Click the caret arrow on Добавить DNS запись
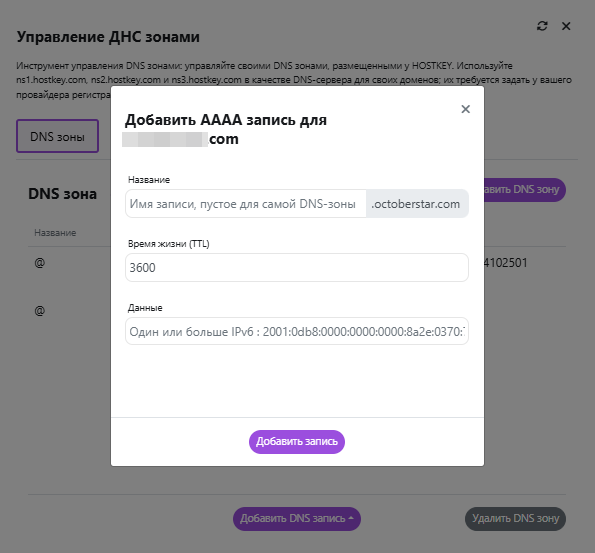 click(x=351, y=518)
